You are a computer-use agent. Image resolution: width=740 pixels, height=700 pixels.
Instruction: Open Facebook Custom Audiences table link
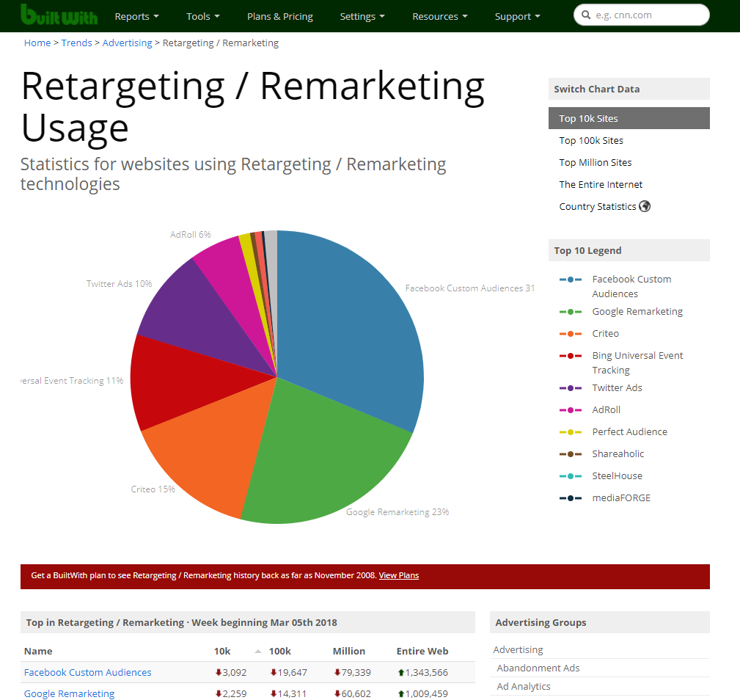click(x=88, y=672)
